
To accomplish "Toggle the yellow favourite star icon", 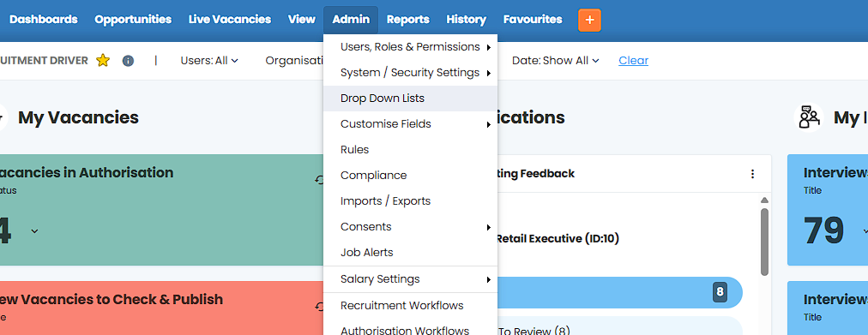I will click(102, 60).
